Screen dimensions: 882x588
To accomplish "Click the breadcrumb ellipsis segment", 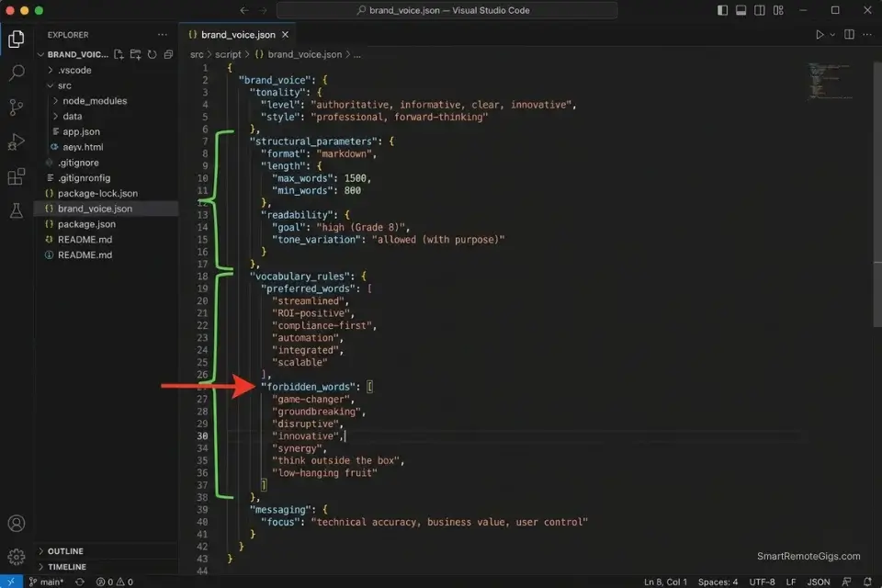I will coord(357,54).
